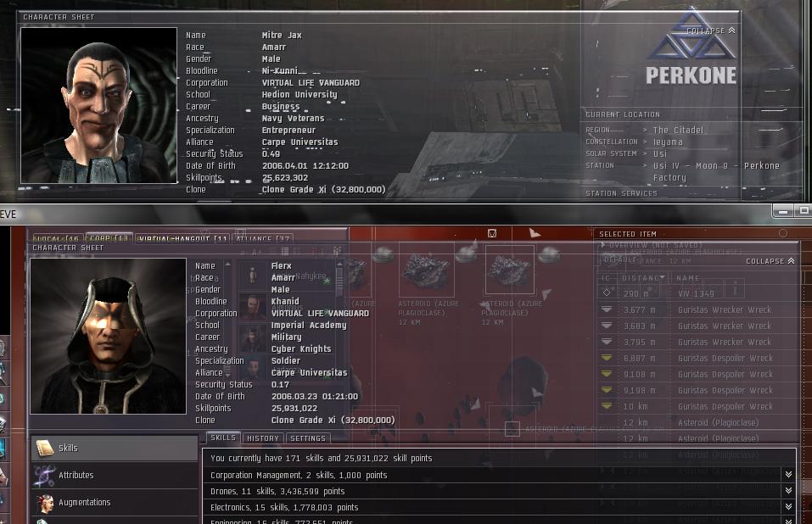812x524 pixels.
Task: Collapse the upper Perkone station panel
Action: tap(710, 31)
